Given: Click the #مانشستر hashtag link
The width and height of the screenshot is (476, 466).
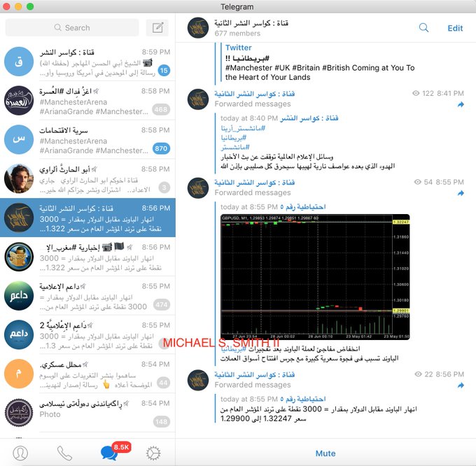Looking at the screenshot, I should click(x=235, y=147).
